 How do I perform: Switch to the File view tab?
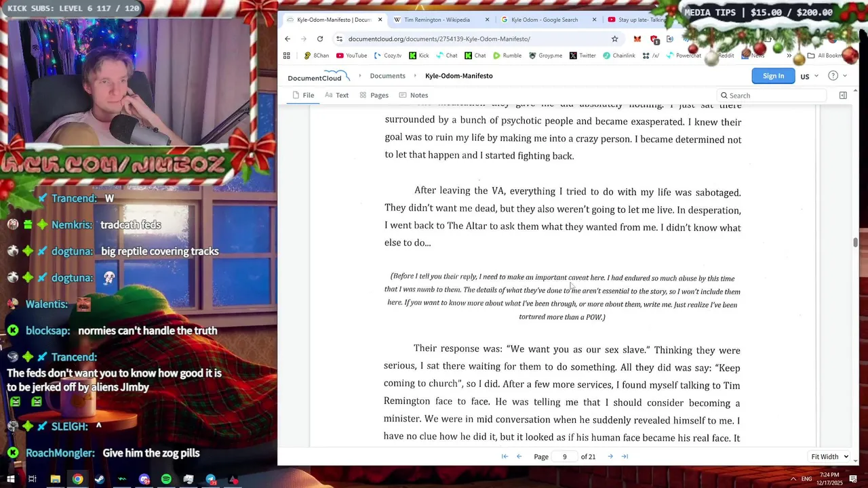point(303,96)
